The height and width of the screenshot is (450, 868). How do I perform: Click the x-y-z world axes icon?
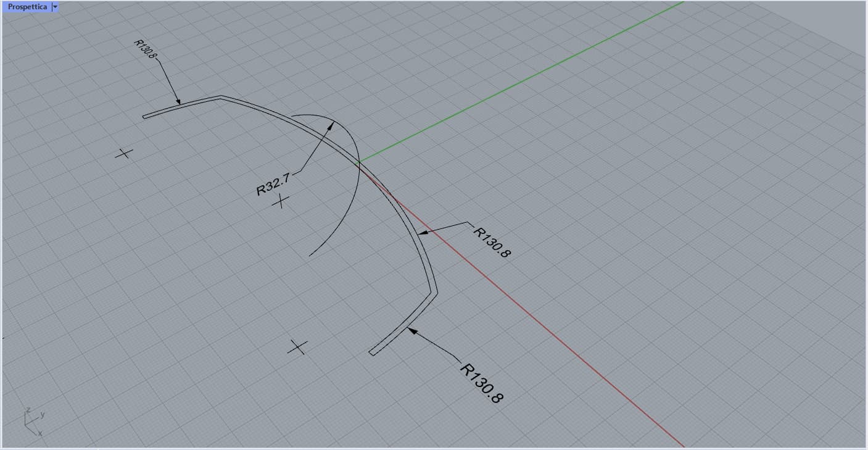pos(33,422)
